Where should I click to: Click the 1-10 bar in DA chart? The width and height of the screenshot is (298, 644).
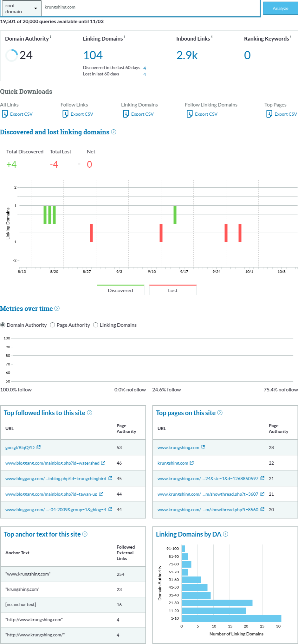pyautogui.click(x=231, y=618)
